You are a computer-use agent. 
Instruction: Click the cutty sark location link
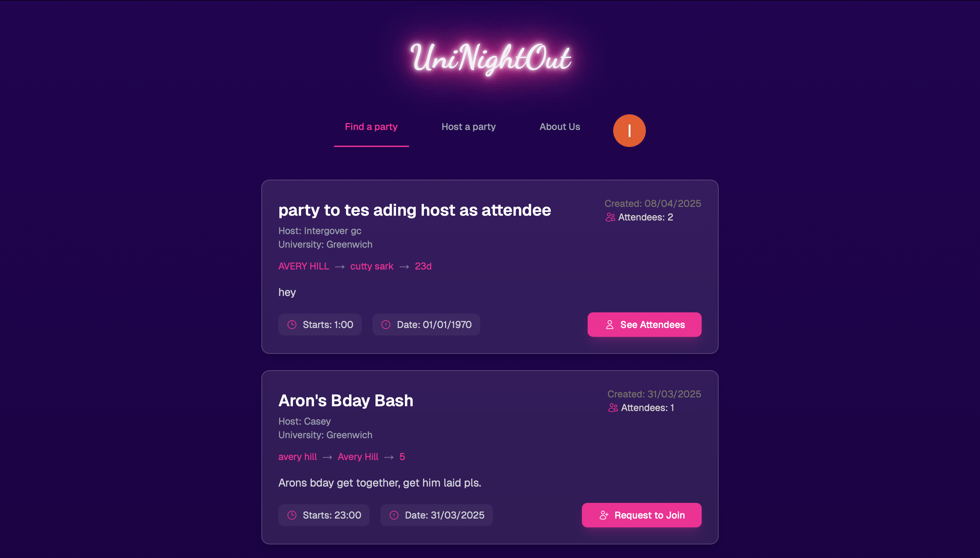pos(371,266)
